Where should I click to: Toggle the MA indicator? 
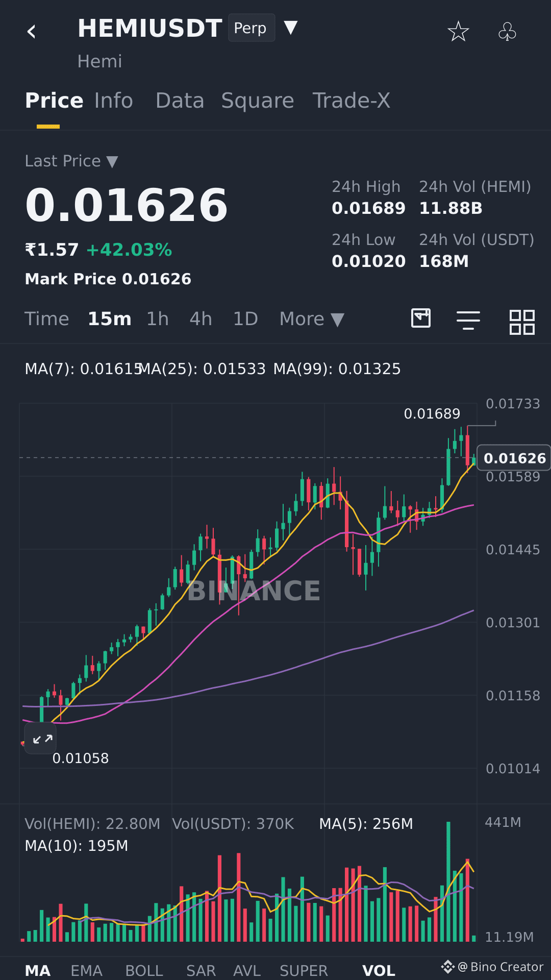[38, 970]
